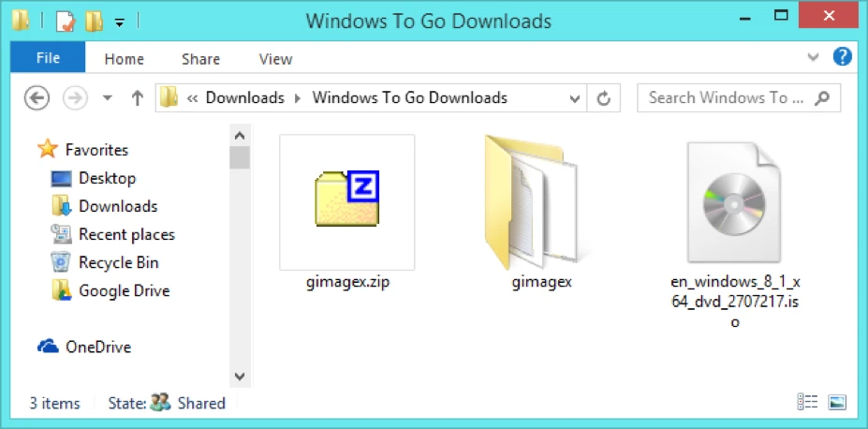Click the Favorites star icon
The image size is (868, 429).
[x=48, y=149]
